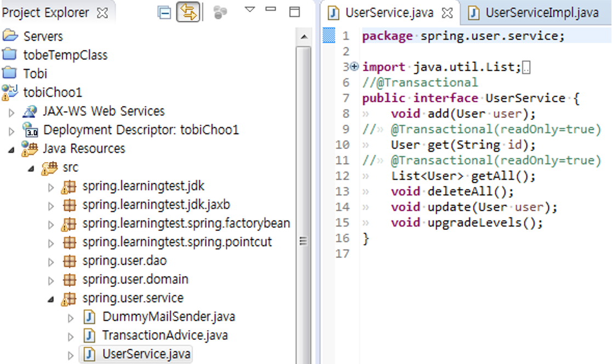Screen dimensions: 612x364
Task: Click the Java Resources icon
Action: point(30,148)
